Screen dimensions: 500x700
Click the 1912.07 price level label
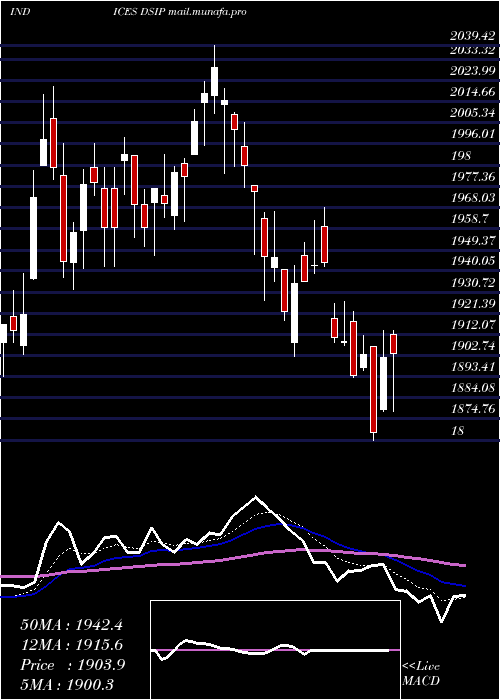point(472,325)
